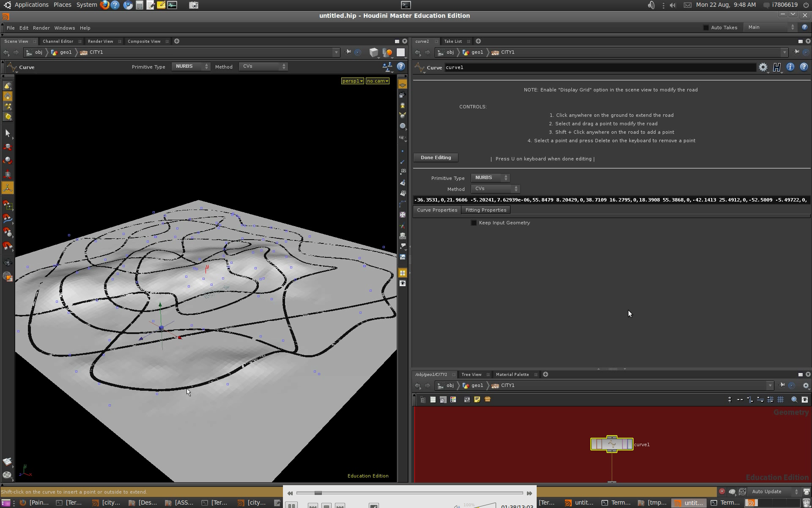Click the headlight lighting icon
Viewport: 812px width, 508px height.
pos(403,105)
